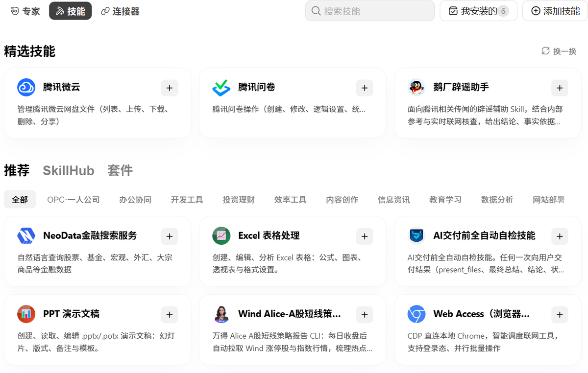Image resolution: width=588 pixels, height=373 pixels.
Task: Focus the 搜索技能 search field
Action: pos(370,11)
